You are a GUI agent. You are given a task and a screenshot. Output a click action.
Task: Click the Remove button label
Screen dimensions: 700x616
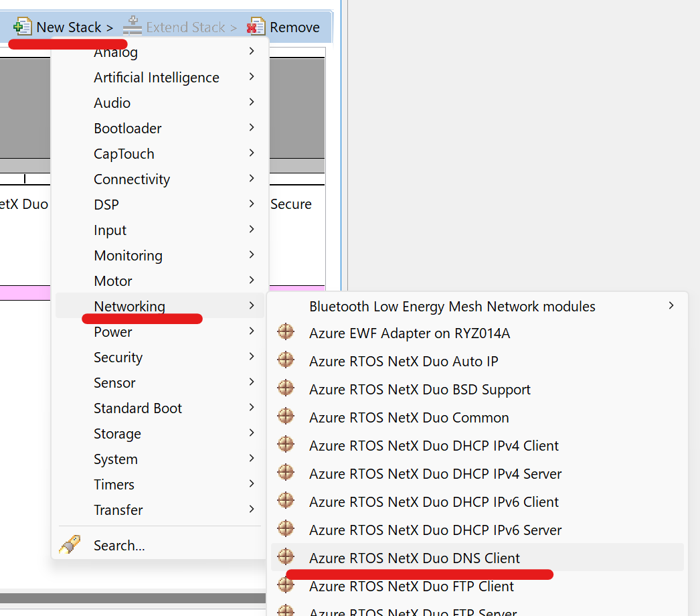click(x=294, y=27)
